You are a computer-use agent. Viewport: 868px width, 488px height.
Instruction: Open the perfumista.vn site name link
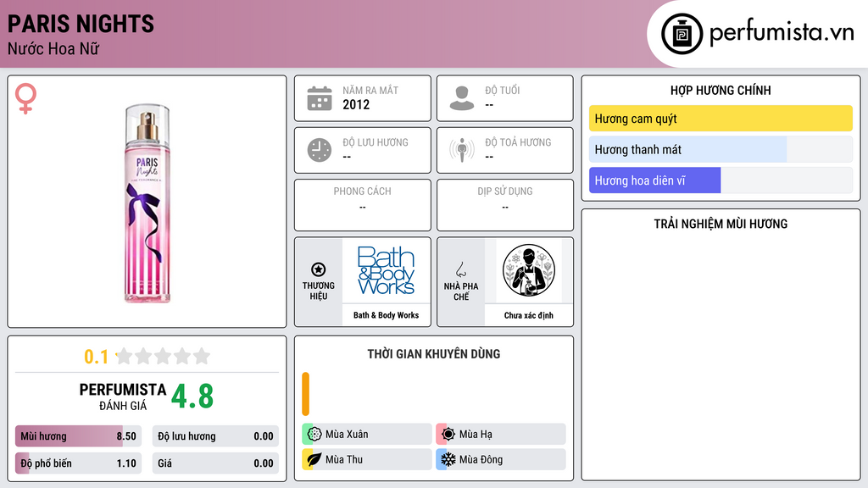[782, 32]
